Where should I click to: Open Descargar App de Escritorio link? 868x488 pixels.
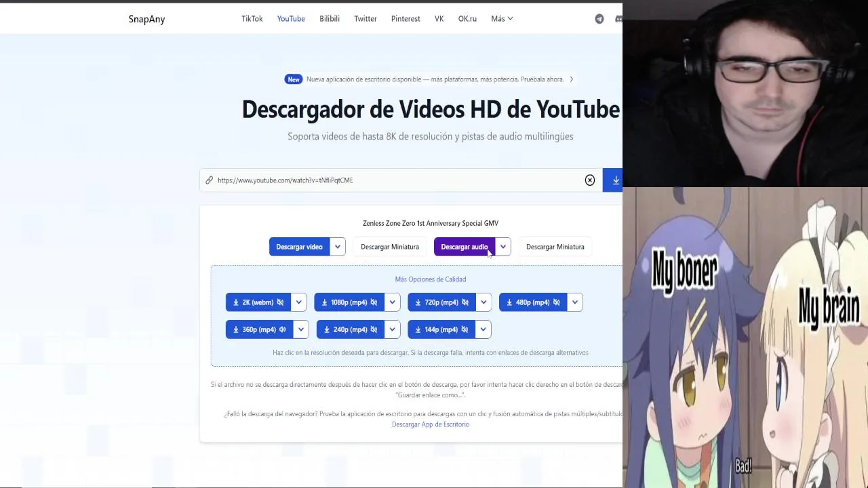[x=431, y=424]
